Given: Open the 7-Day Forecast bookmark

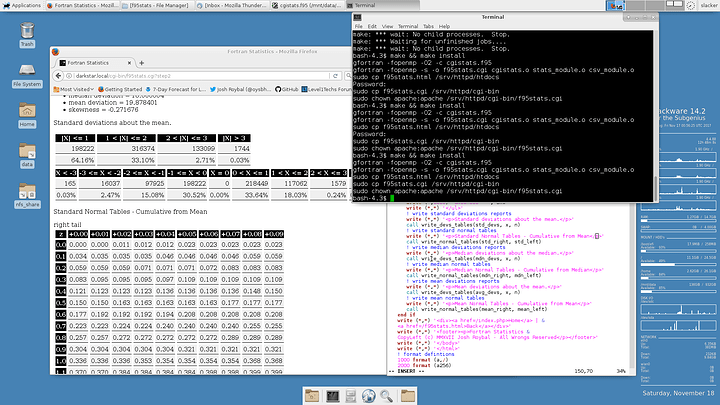Looking at the screenshot, I should (175, 89).
